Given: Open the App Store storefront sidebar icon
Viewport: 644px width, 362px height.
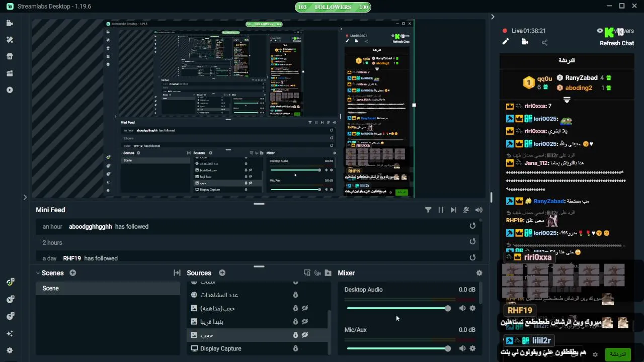Looking at the screenshot, I should pyautogui.click(x=10, y=56).
